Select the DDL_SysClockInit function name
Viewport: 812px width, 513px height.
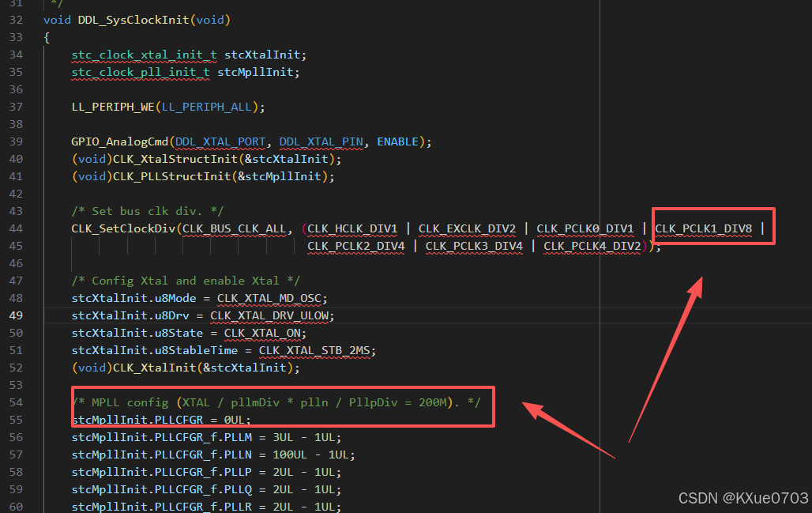coord(133,21)
